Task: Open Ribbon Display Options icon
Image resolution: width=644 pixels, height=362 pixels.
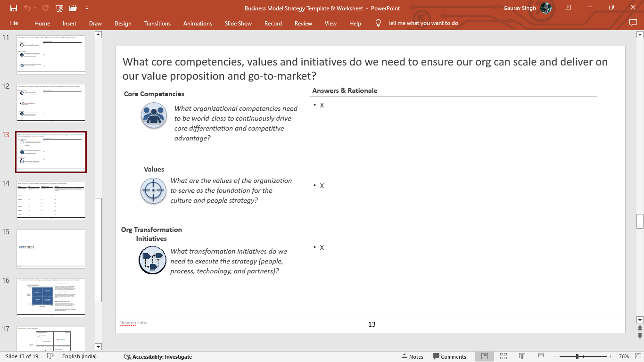Action: pyautogui.click(x=568, y=8)
